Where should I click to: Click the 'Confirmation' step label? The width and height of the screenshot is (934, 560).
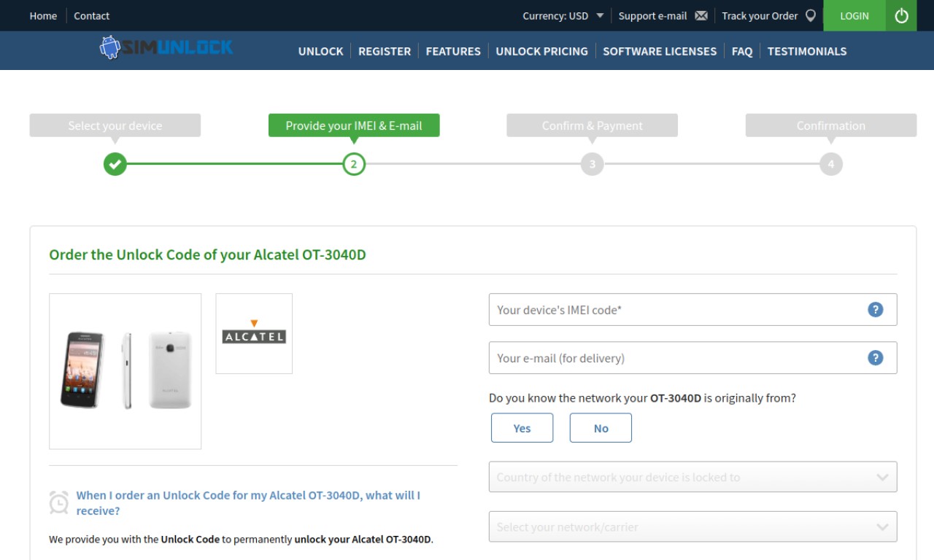click(831, 125)
